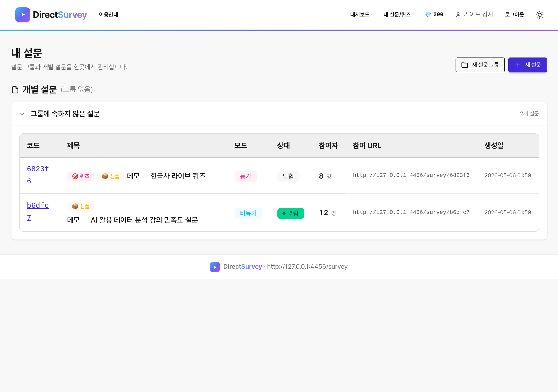Click the footer DirectSurvey logo icon

[x=215, y=267]
